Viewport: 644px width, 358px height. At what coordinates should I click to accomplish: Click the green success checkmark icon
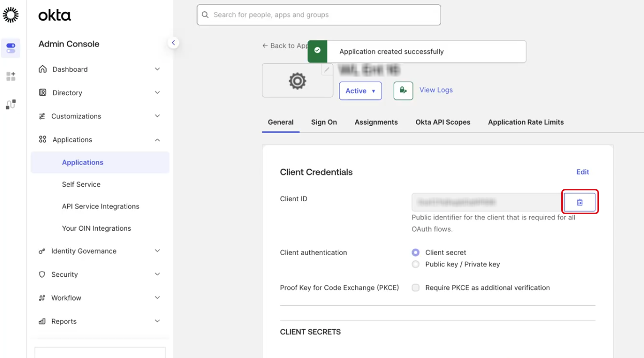pos(317,51)
